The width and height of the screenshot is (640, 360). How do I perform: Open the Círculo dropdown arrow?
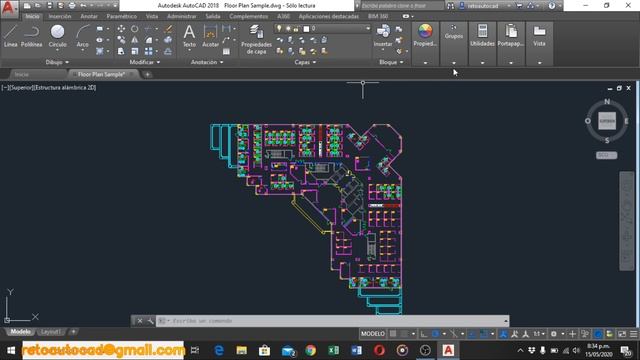tap(58, 50)
